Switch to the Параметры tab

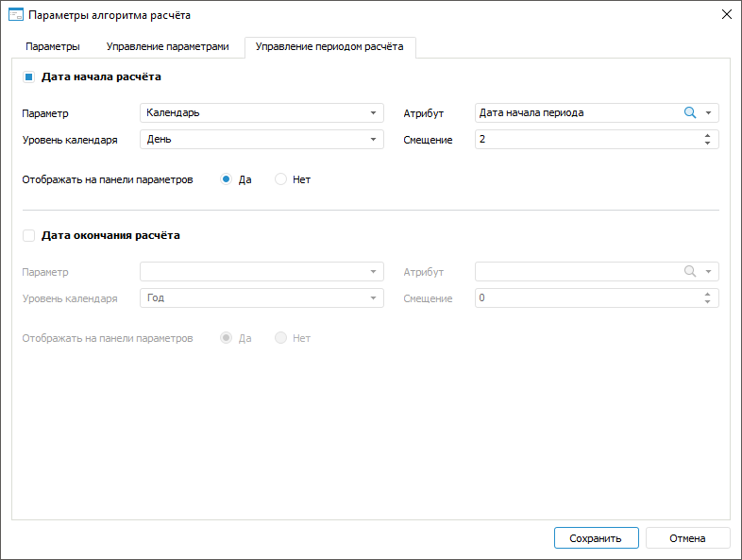point(53,46)
